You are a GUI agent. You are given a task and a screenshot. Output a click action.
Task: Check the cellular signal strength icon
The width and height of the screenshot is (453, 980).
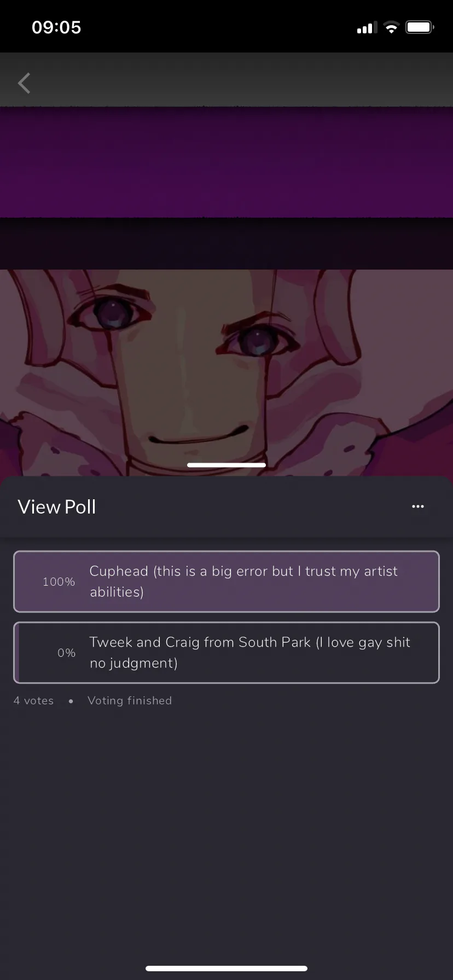pos(367,27)
